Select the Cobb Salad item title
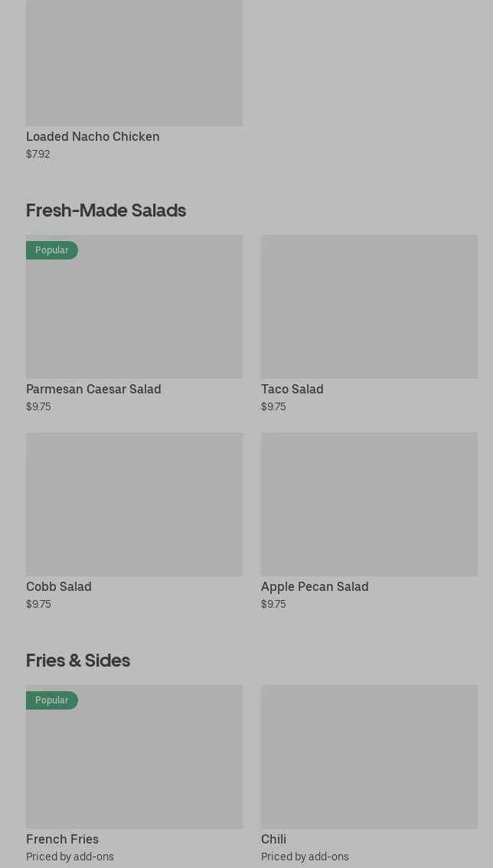The height and width of the screenshot is (868, 493). [x=59, y=586]
